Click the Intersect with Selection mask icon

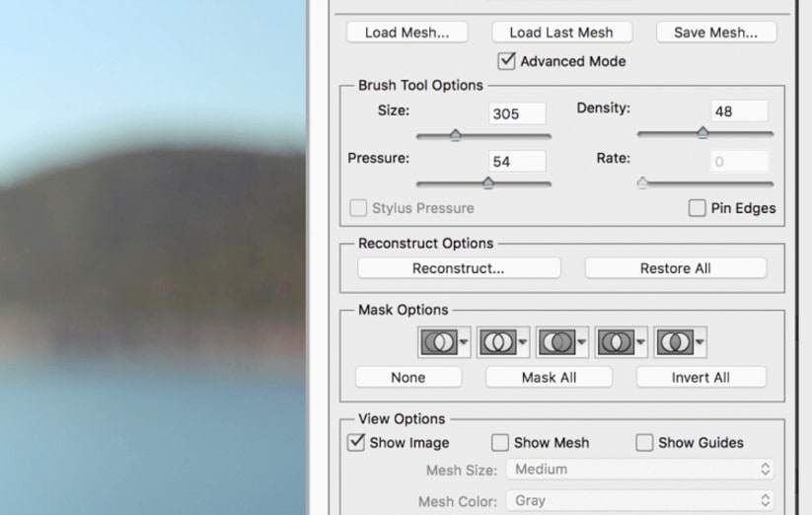pyautogui.click(x=616, y=342)
